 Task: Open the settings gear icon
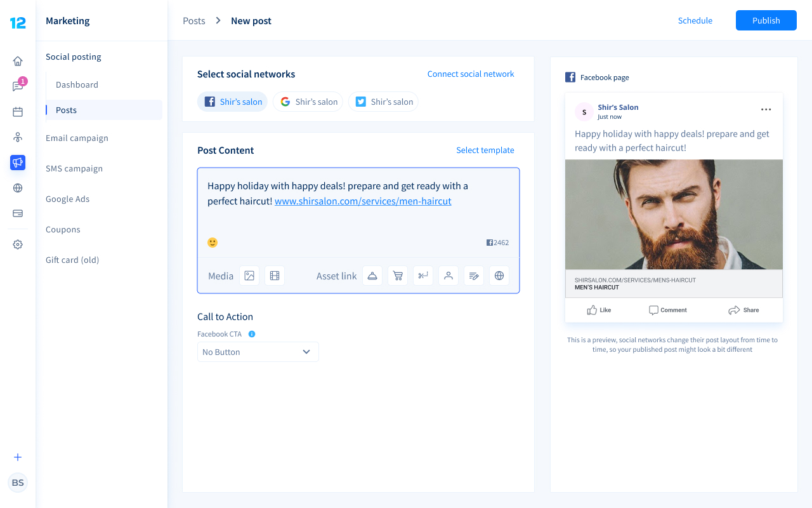[18, 244]
